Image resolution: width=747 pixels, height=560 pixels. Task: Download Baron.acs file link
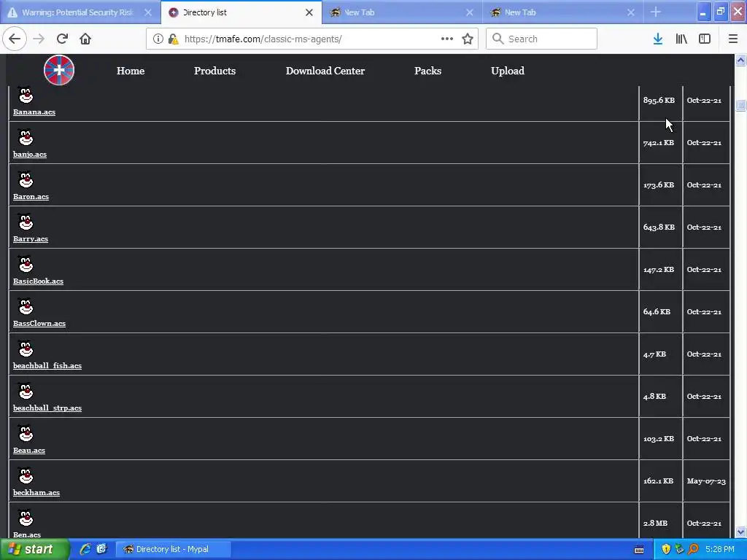pyautogui.click(x=31, y=197)
